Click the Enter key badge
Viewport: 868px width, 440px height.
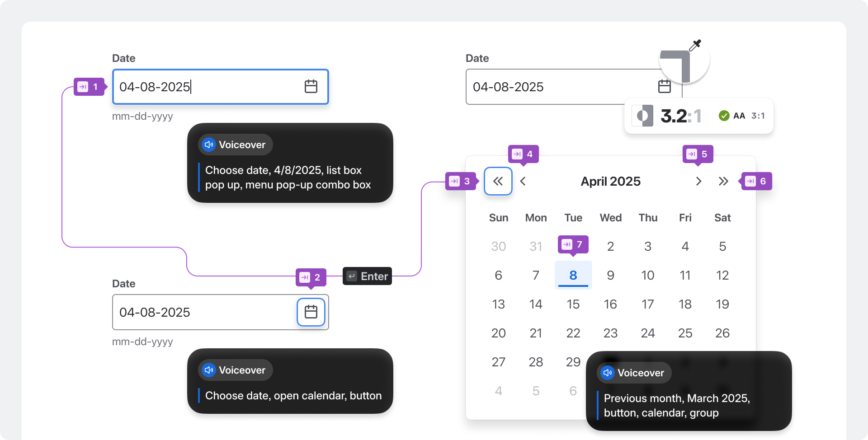tap(367, 276)
